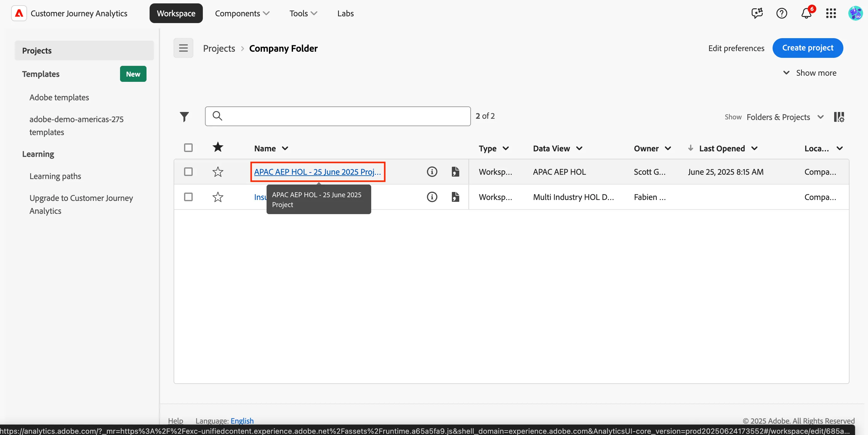Go to the Labs tab
Viewport: 868px width, 435px height.
pyautogui.click(x=345, y=14)
